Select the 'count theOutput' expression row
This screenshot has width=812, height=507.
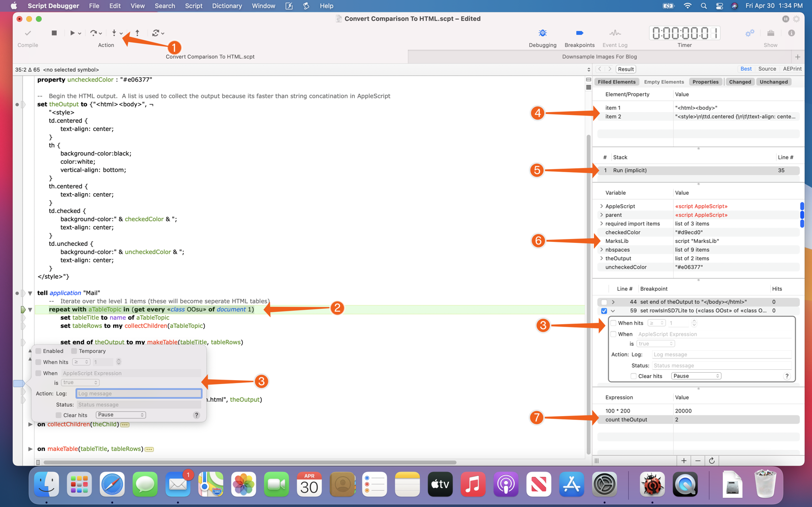click(x=698, y=419)
